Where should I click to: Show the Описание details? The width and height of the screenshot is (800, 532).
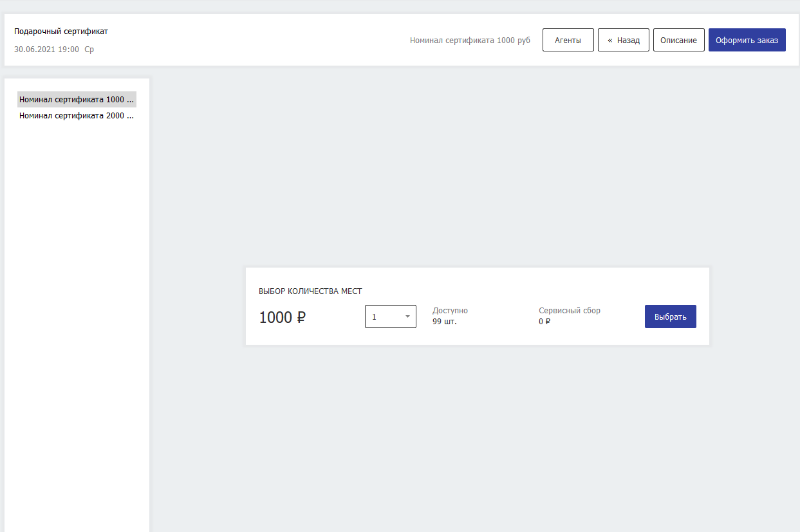[x=678, y=40]
